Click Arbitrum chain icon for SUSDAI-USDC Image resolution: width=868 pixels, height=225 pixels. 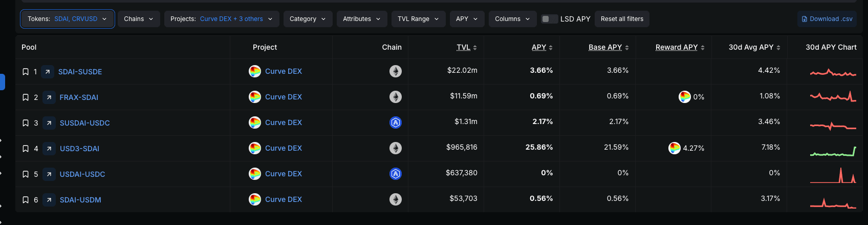click(x=396, y=122)
